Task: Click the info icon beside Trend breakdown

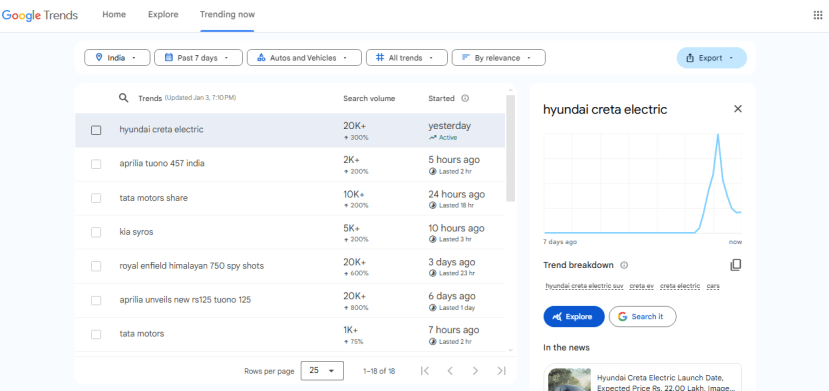Action: tap(624, 265)
